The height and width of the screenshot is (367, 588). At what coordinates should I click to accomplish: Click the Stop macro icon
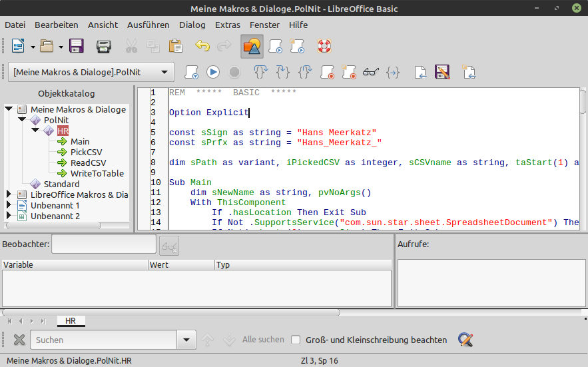coord(234,72)
